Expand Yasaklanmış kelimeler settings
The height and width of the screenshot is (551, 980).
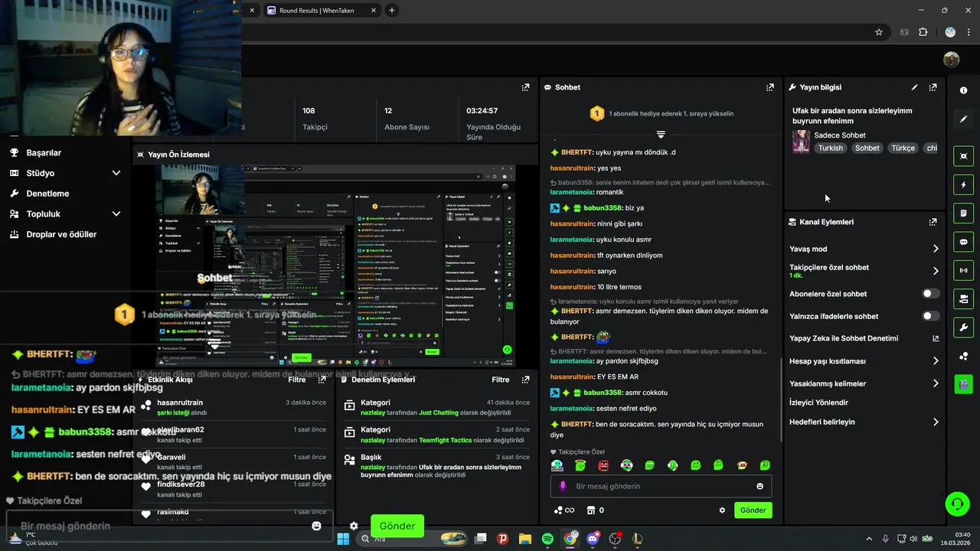click(x=936, y=383)
